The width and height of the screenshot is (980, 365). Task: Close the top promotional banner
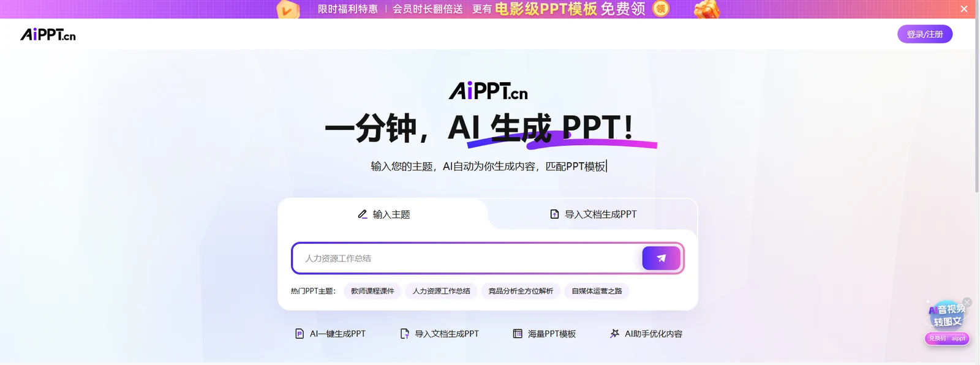point(963,9)
